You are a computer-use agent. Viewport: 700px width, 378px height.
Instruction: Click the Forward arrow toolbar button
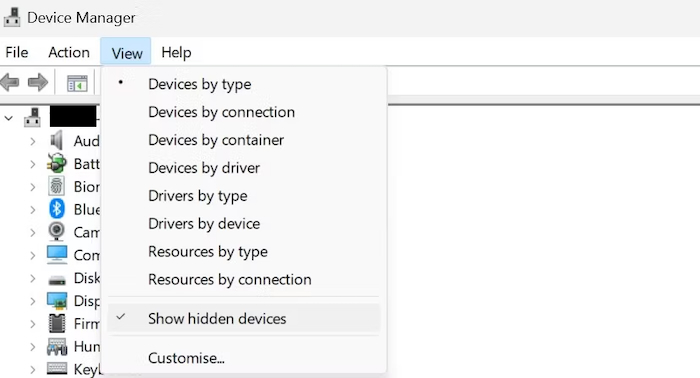38,83
